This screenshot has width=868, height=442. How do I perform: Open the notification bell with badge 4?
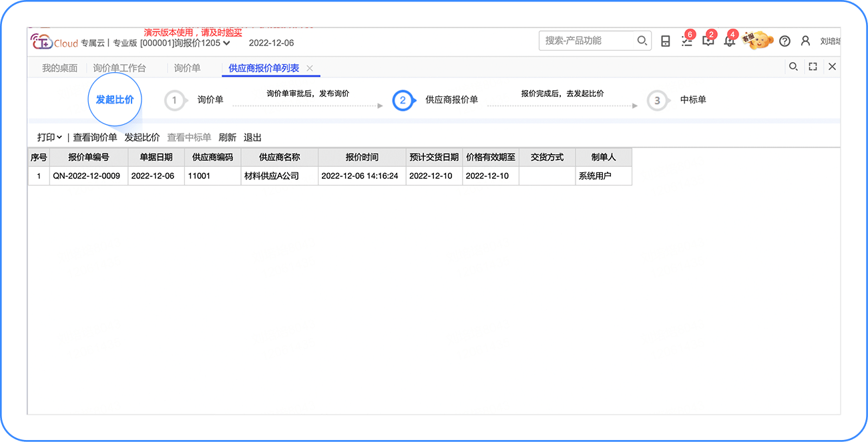[729, 41]
